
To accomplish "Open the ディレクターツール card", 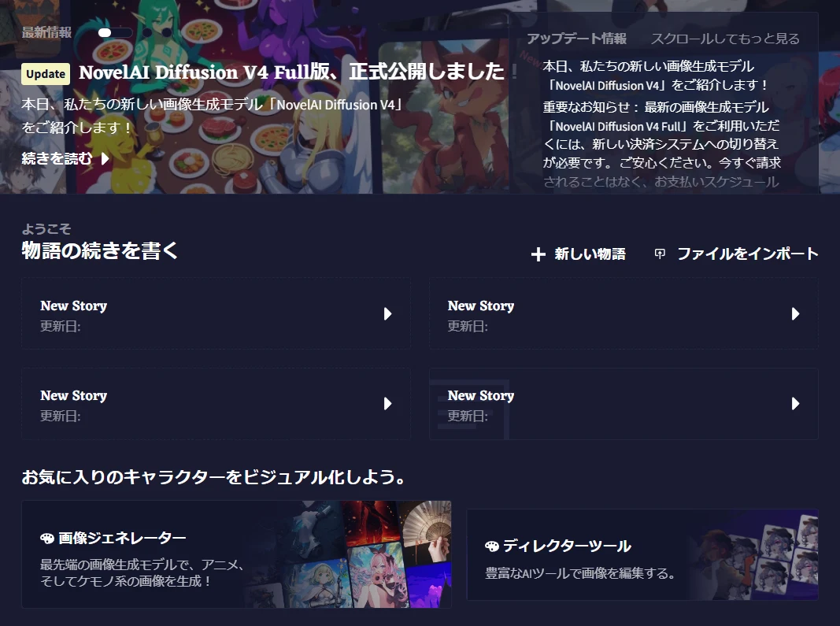I will pos(642,554).
